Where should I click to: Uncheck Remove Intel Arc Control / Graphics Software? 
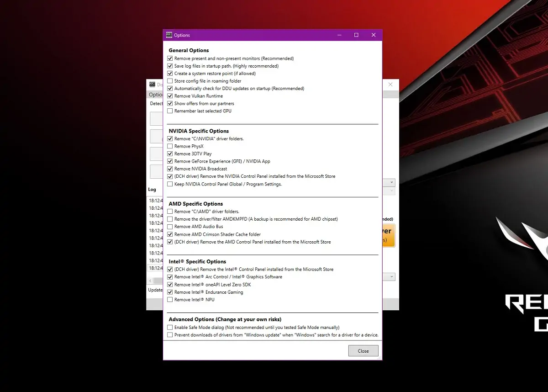[170, 277]
